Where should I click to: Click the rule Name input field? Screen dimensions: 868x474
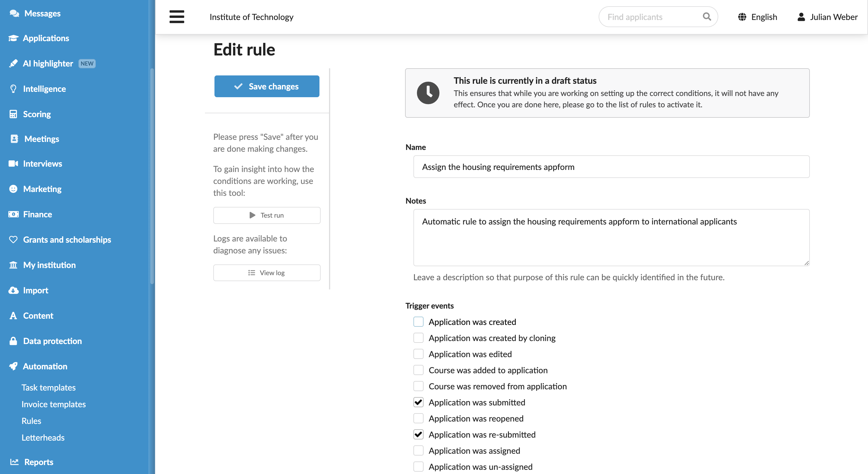coord(611,167)
